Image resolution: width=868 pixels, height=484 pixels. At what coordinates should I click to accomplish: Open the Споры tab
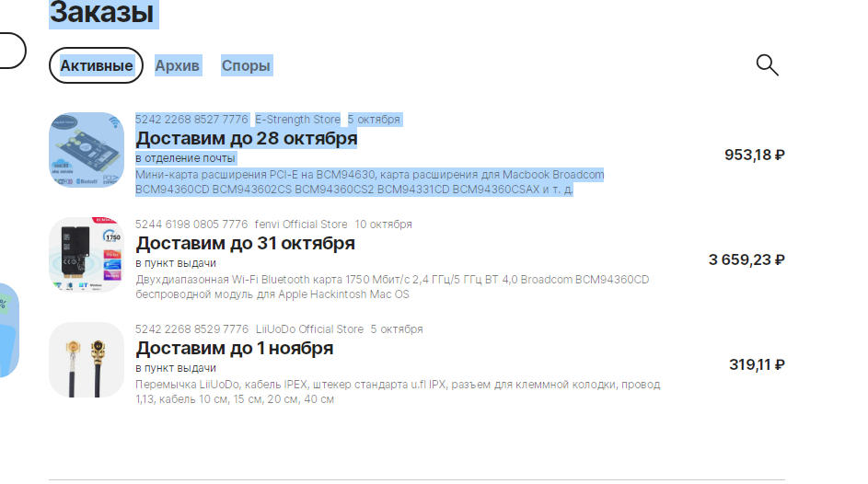(x=246, y=65)
